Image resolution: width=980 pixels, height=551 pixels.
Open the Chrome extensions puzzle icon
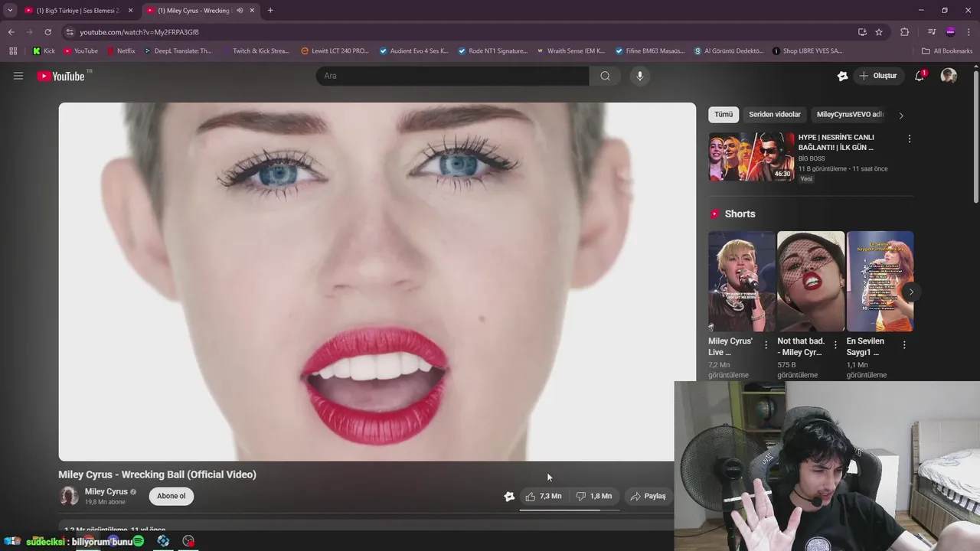(904, 32)
